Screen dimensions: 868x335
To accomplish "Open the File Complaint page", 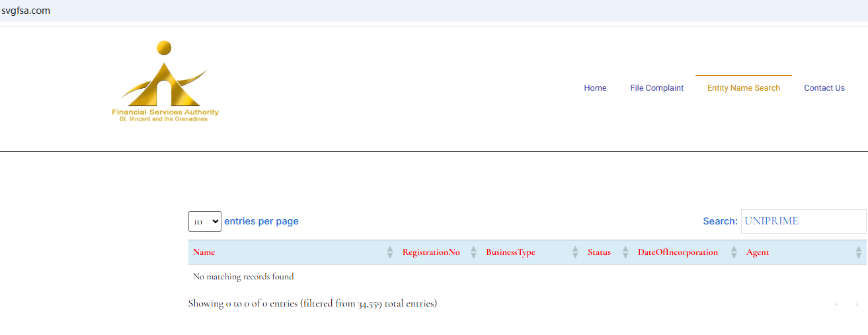I will [656, 88].
